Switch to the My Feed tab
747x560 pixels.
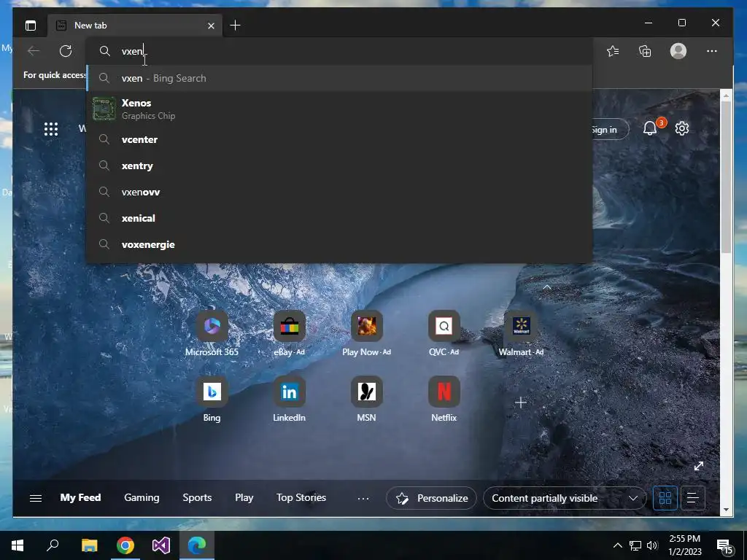click(x=80, y=497)
